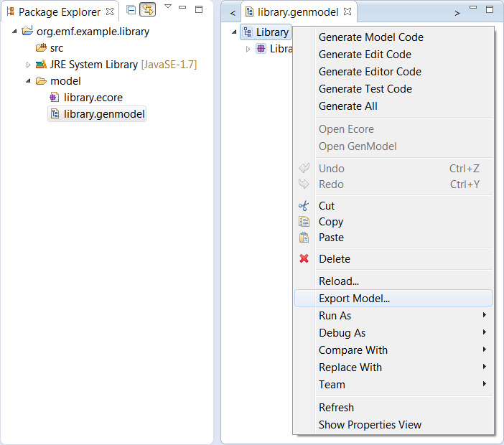Show more editor tabs with right chevron
Image resolution: width=504 pixels, height=445 pixels.
457,13
